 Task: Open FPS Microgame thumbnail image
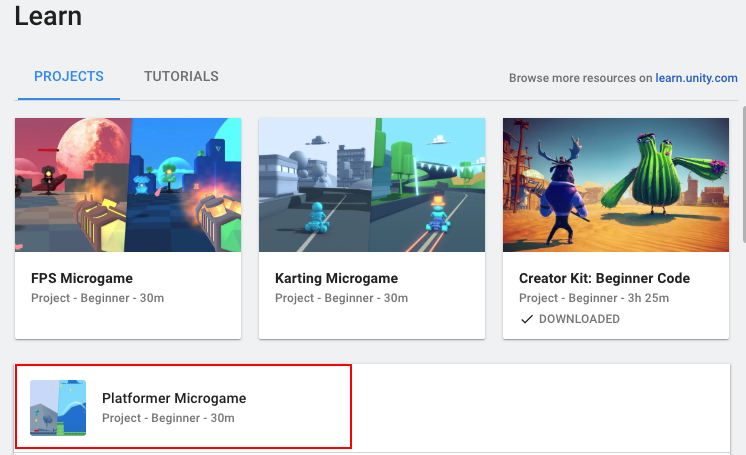point(128,185)
